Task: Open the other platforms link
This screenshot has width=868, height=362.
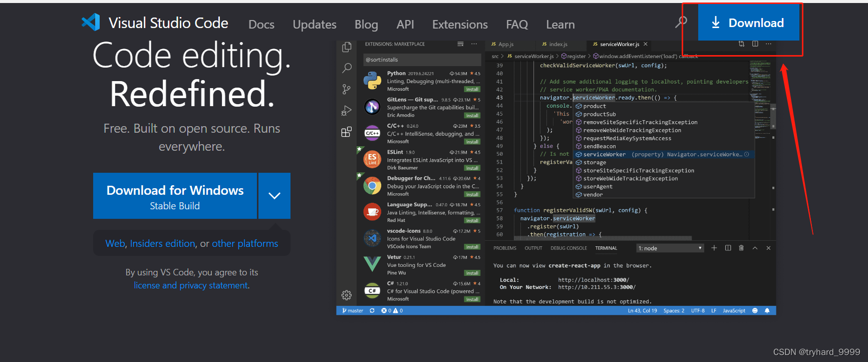Action: (245, 243)
